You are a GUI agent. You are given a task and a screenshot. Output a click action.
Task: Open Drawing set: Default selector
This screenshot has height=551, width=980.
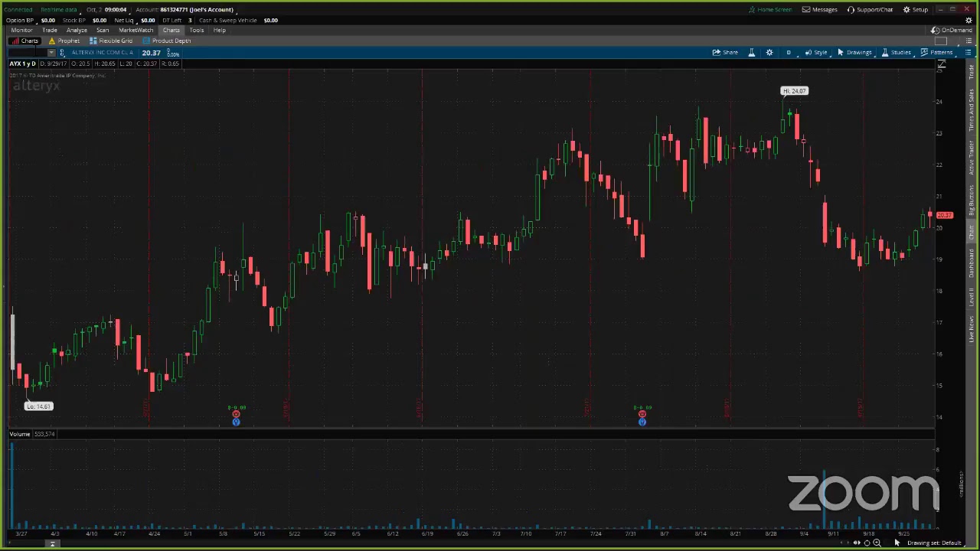(x=935, y=543)
